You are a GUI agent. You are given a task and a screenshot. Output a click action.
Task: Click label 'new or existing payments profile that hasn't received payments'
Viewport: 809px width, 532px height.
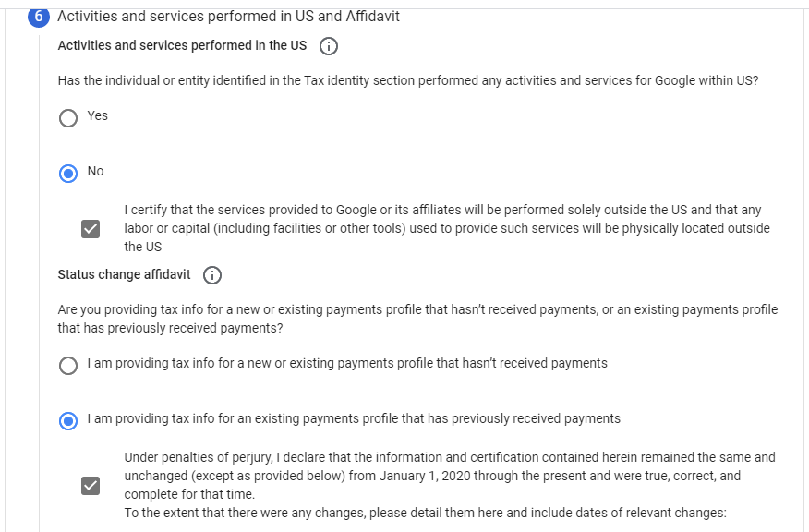(347, 363)
